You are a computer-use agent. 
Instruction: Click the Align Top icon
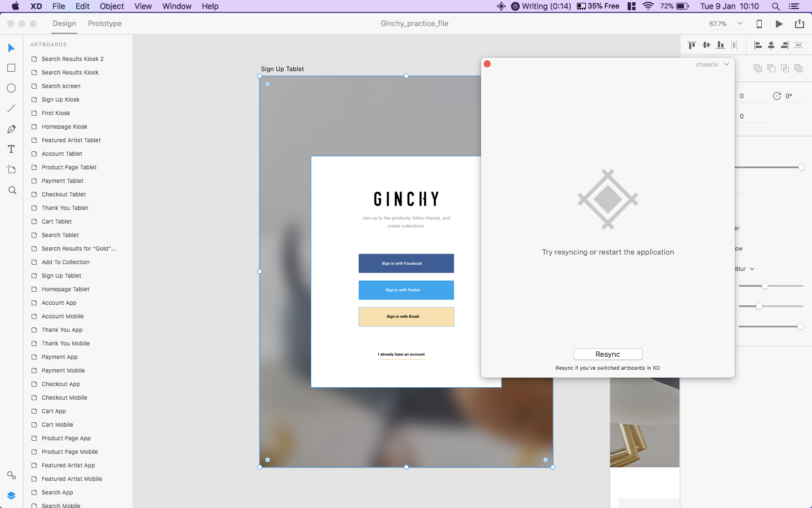tap(692, 45)
